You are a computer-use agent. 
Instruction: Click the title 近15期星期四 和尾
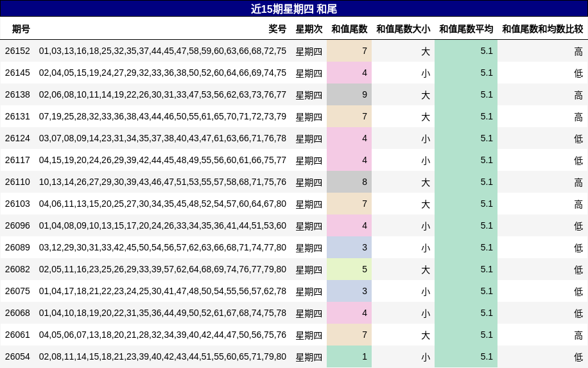point(293,8)
